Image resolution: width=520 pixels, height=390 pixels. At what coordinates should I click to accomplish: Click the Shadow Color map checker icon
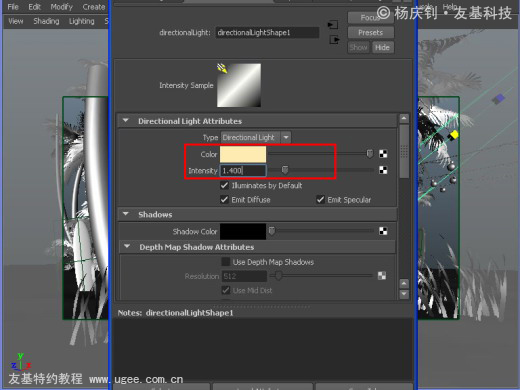(383, 231)
